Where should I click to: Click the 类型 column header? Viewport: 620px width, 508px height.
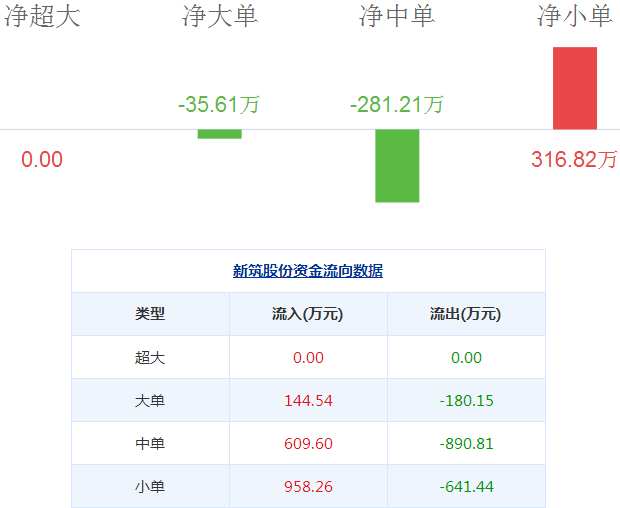point(150,314)
